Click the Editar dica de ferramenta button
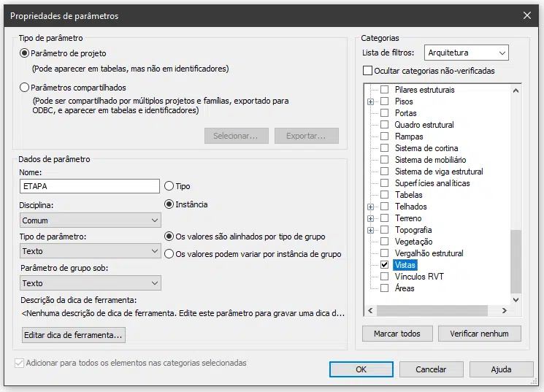Screen dimensions: 544x392 coord(74,335)
